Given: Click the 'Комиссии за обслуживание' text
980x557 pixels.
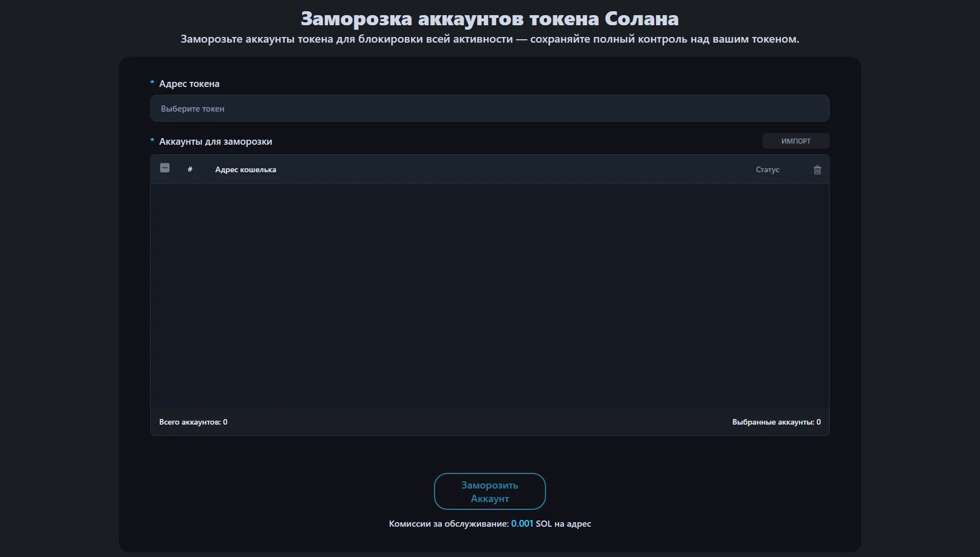Looking at the screenshot, I should 449,524.
